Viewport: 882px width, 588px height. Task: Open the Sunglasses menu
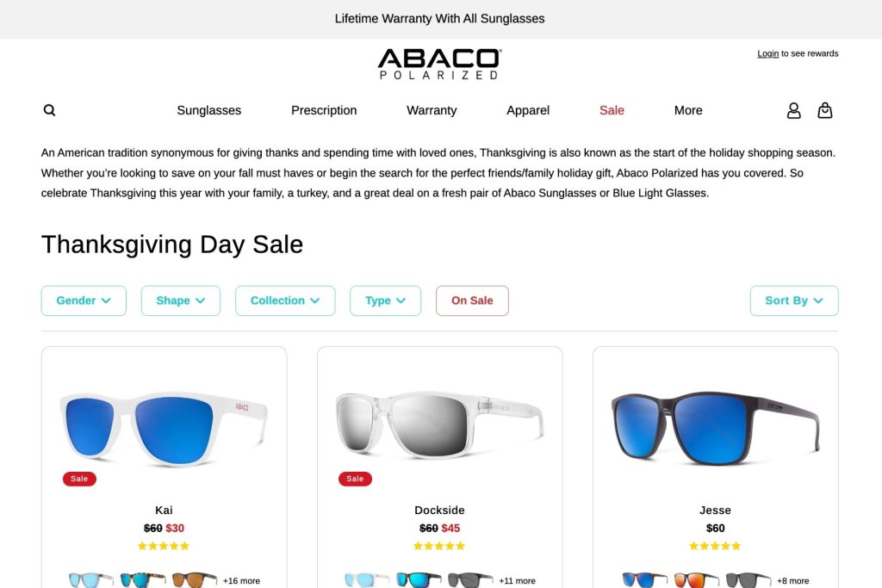click(x=208, y=110)
